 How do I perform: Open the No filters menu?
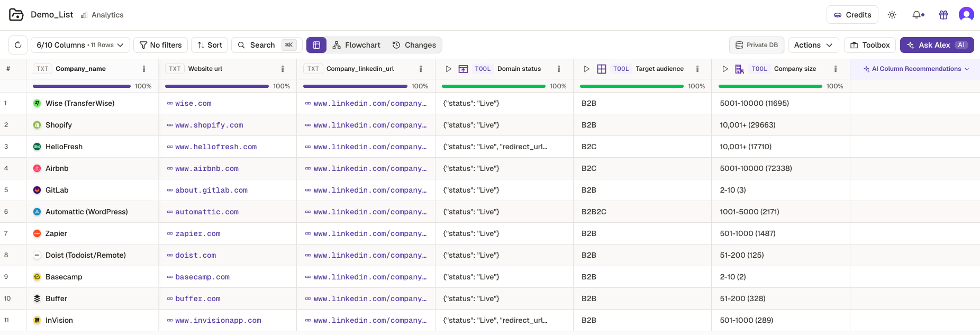pos(160,45)
